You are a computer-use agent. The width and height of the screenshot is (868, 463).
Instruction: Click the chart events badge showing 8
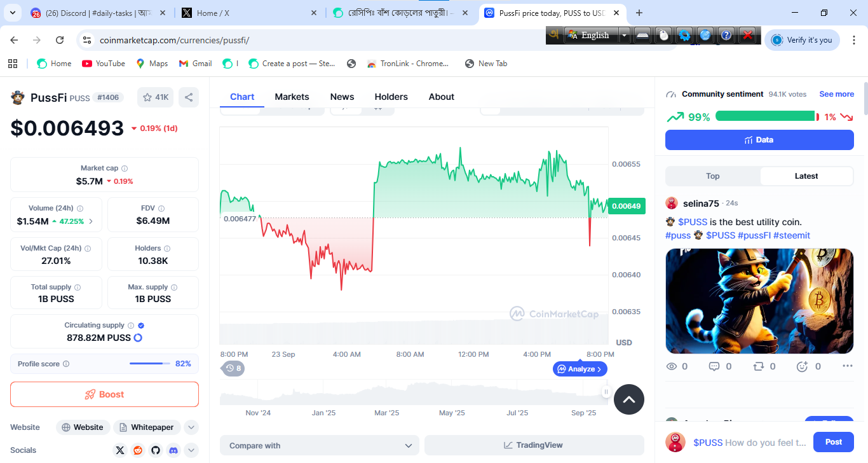pyautogui.click(x=233, y=368)
